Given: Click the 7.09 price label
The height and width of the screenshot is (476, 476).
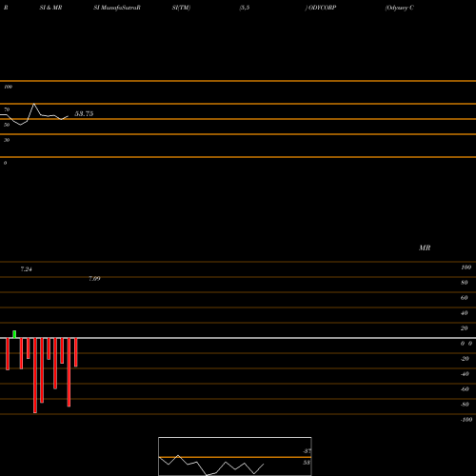Looking at the screenshot, I should tap(94, 279).
